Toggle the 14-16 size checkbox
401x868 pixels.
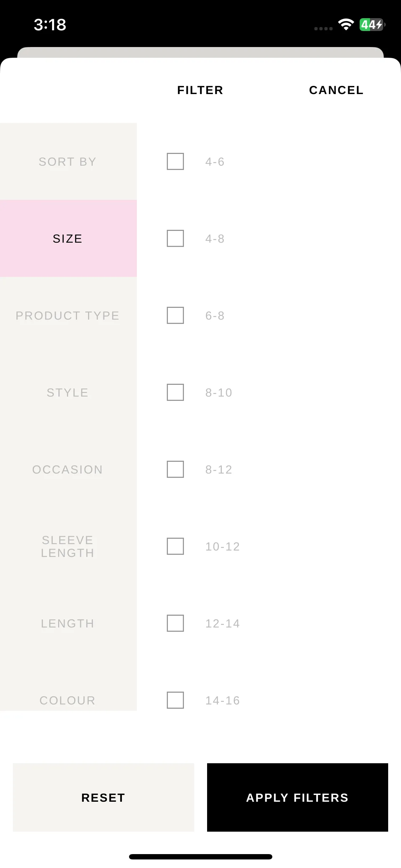coord(175,700)
